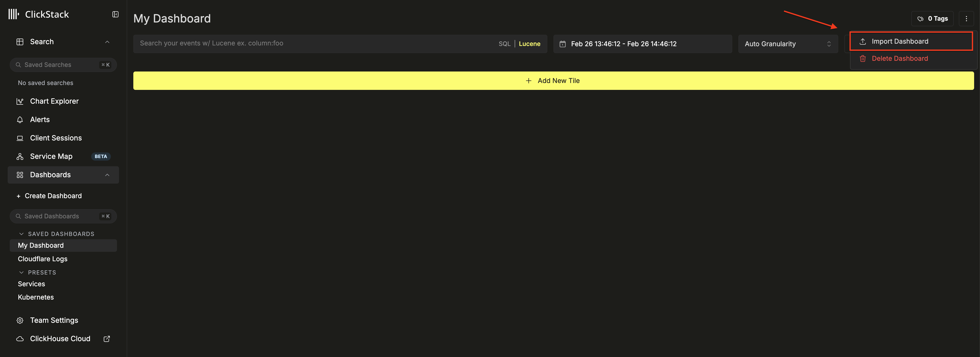Click the three-dot dashboard menu icon

click(x=966, y=19)
